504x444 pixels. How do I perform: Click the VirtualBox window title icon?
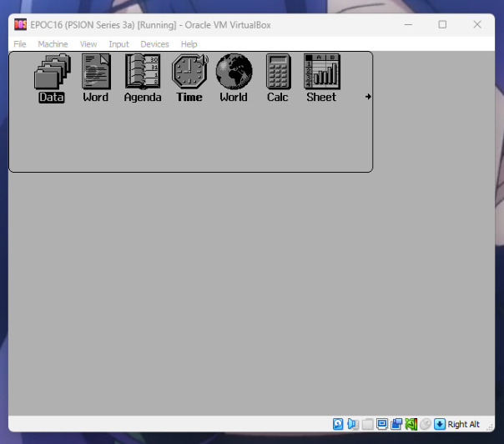(20, 25)
